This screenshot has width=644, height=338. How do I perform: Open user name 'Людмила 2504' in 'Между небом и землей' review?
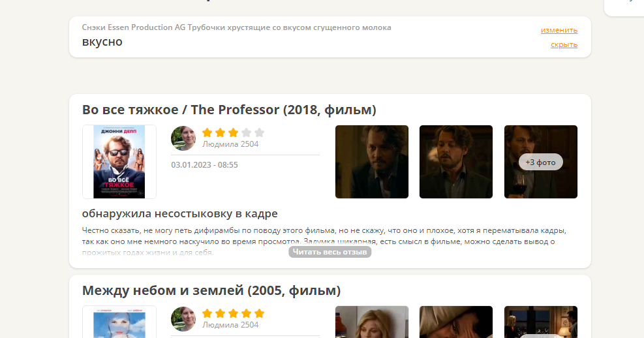[230, 325]
